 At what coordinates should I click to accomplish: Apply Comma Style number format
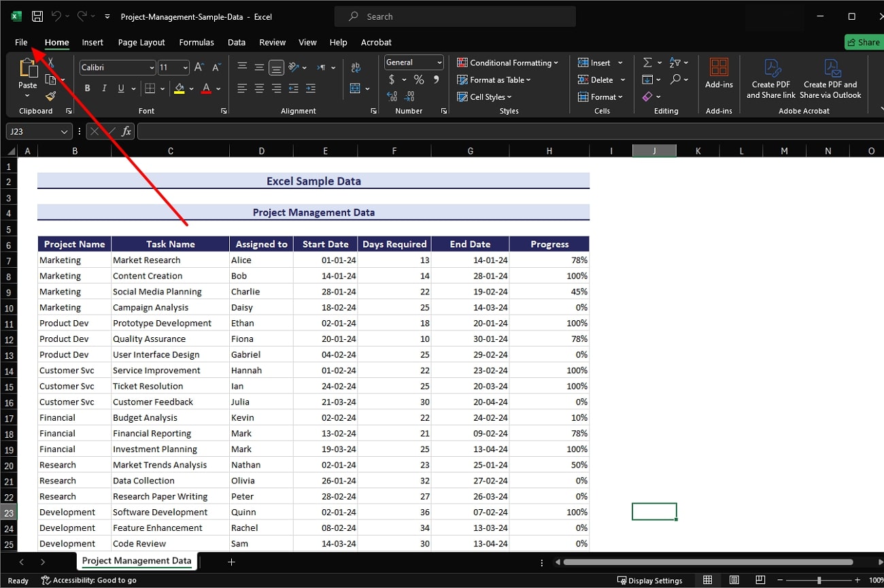[436, 80]
